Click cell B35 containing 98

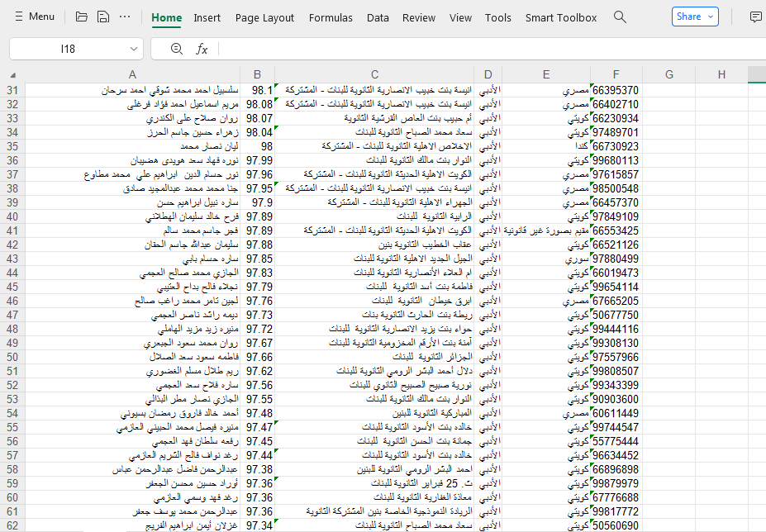point(257,146)
